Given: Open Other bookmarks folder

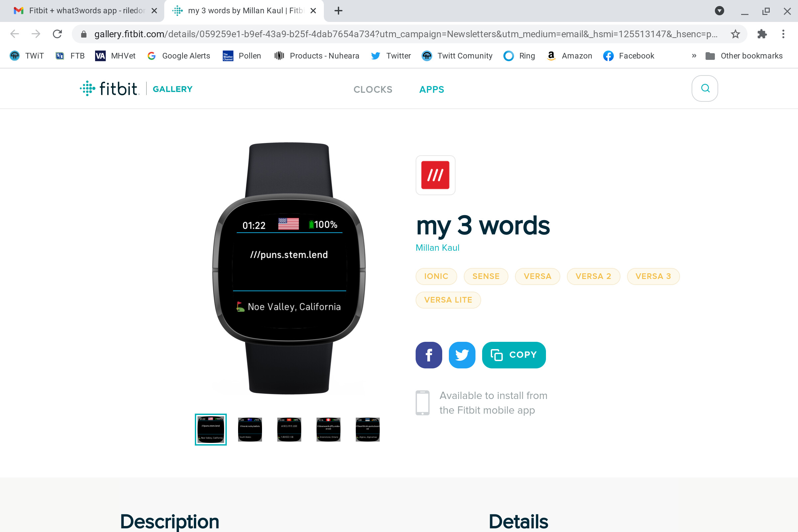Looking at the screenshot, I should (x=744, y=56).
